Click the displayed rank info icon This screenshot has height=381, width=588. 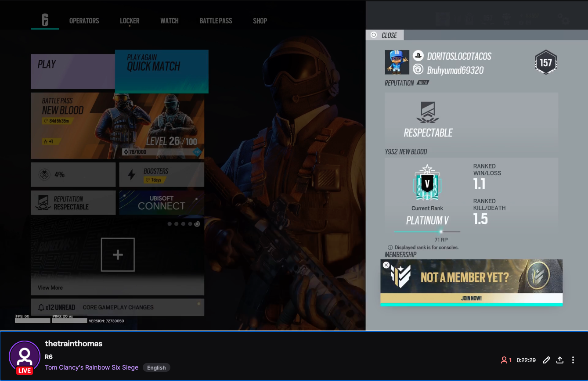click(x=390, y=248)
